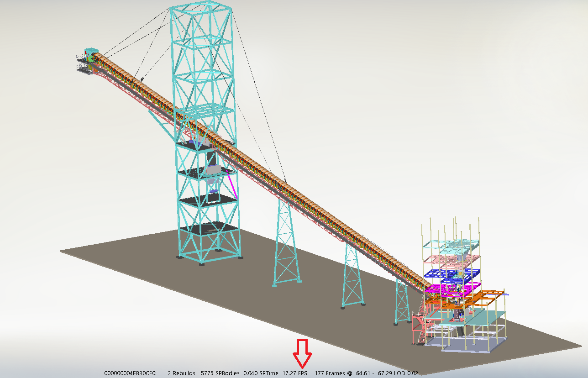Screen dimensions: 588x378
Task: Click the '5775 SPBodies' status entry
Action: [220, 373]
